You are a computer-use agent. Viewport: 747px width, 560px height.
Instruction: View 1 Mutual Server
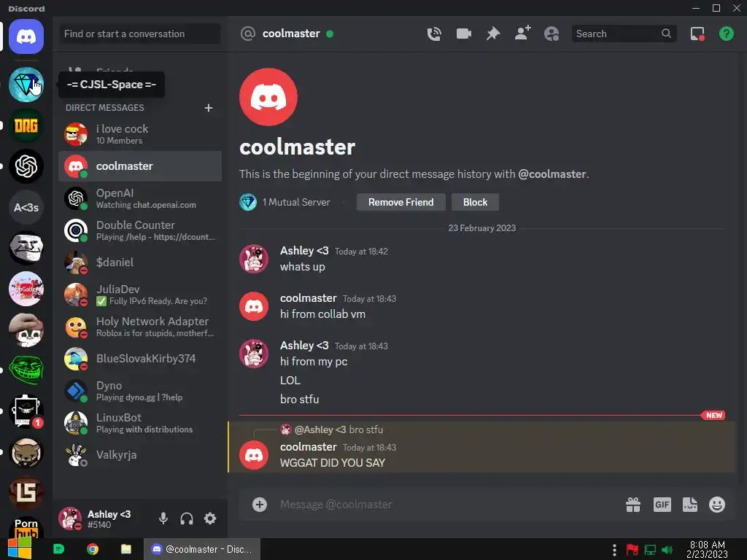tap(285, 202)
